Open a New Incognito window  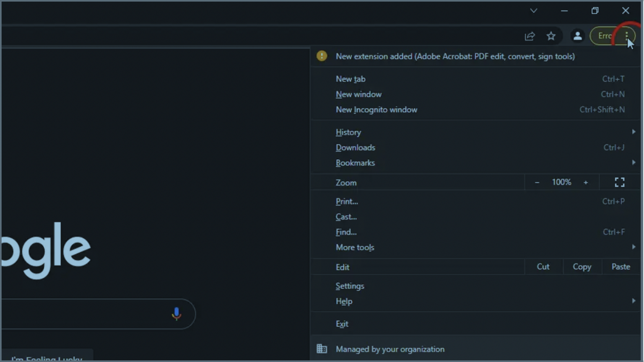pos(475,110)
